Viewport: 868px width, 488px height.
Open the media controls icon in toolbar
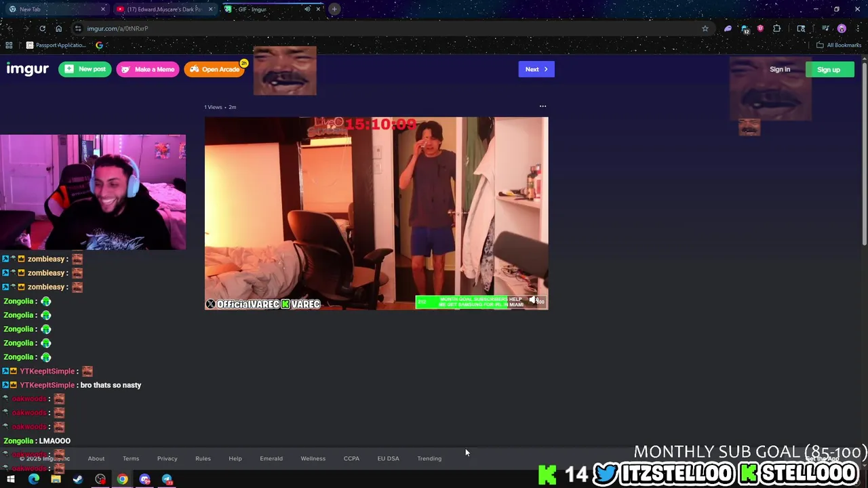pyautogui.click(x=825, y=28)
